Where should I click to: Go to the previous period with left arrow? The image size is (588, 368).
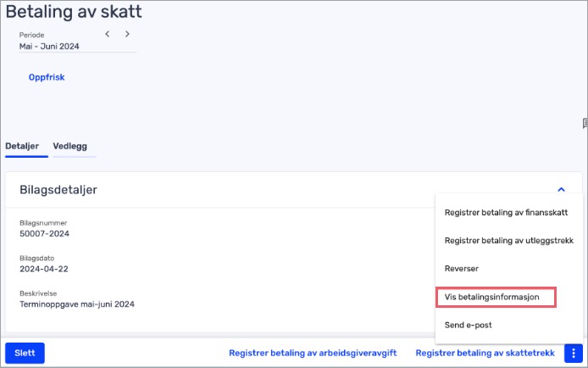(108, 34)
